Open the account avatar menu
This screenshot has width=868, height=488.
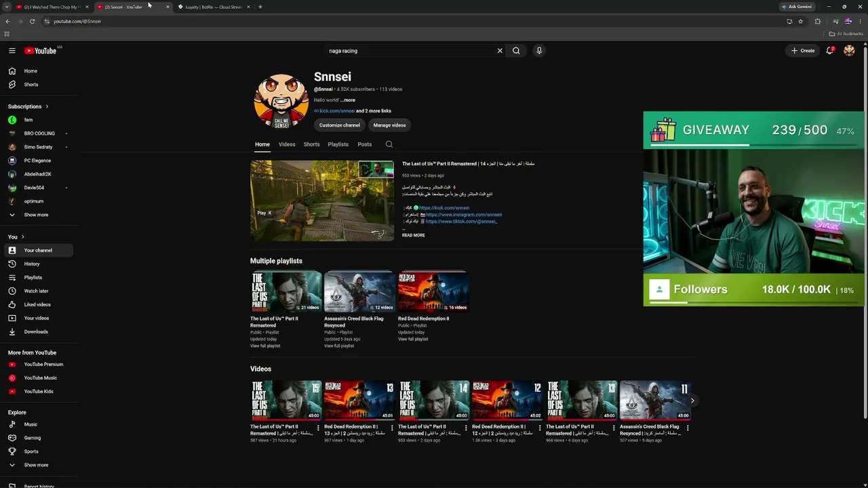coord(849,51)
